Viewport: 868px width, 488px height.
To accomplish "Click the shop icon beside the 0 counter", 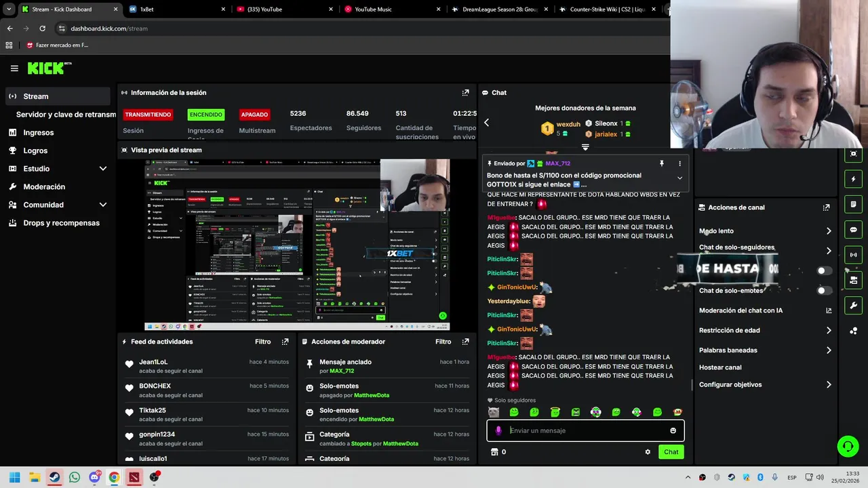I will [494, 452].
